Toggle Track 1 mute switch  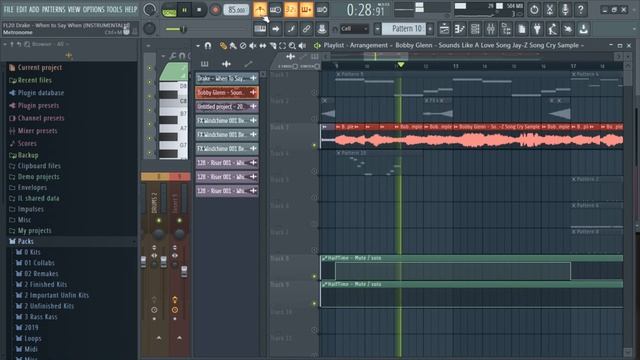pos(314,93)
